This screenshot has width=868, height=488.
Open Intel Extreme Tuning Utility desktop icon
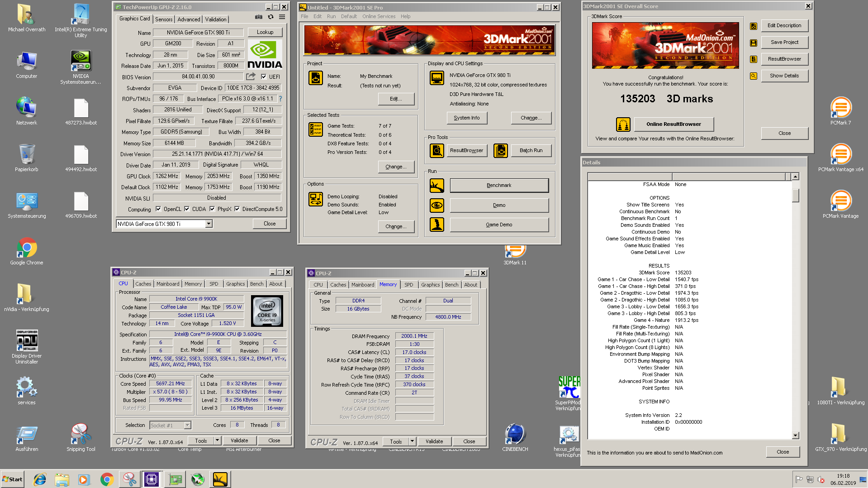pyautogui.click(x=81, y=20)
